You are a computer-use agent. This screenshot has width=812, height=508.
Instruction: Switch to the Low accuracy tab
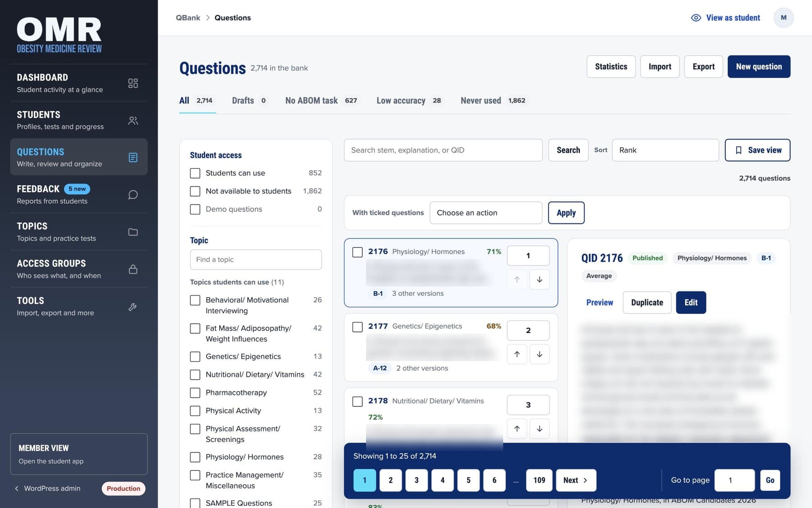pos(410,100)
